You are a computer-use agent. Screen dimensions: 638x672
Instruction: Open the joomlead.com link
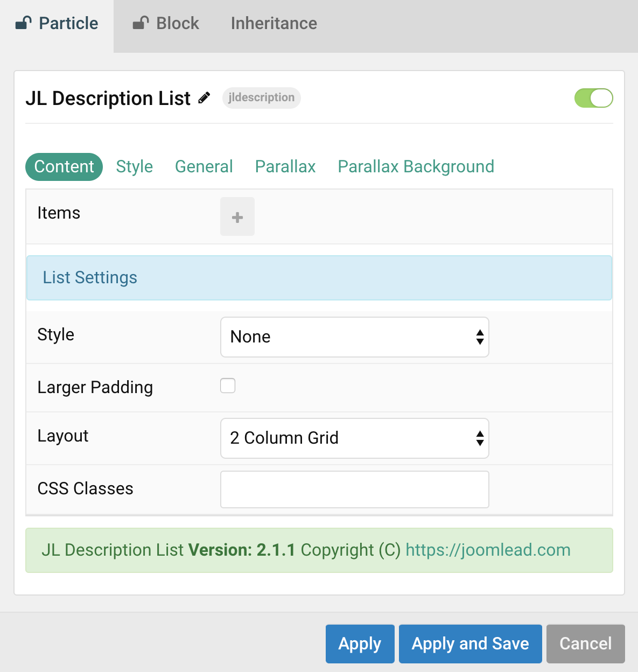[x=488, y=550]
